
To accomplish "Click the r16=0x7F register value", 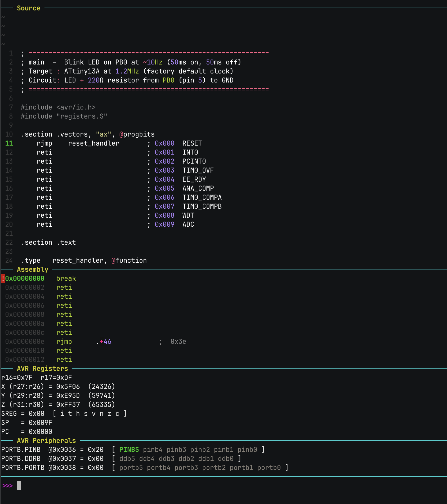I will (17, 378).
